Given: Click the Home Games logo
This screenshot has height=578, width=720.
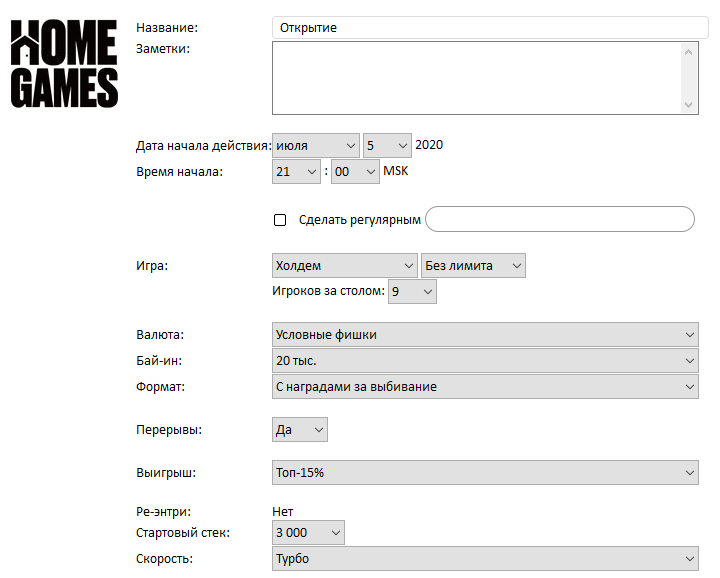Looking at the screenshot, I should 64,63.
